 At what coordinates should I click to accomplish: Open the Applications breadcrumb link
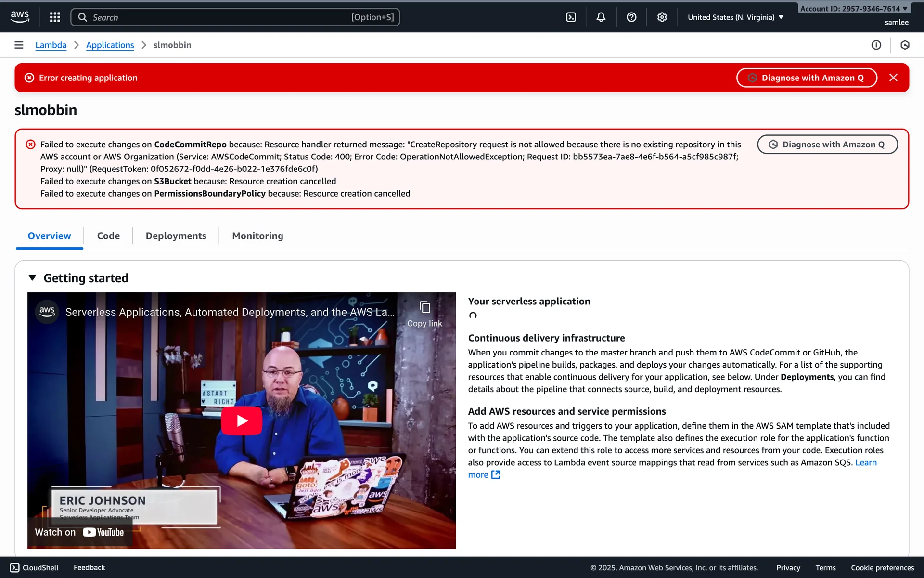pos(110,45)
